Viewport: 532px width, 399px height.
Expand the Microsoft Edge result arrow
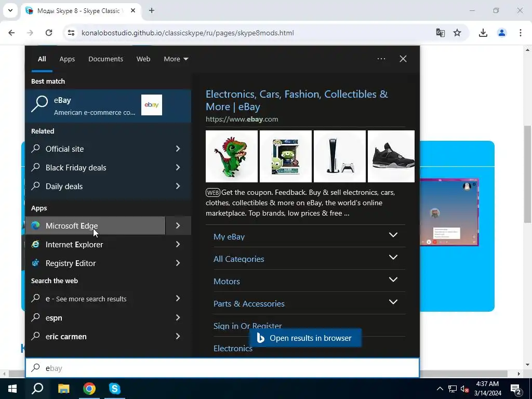(x=178, y=225)
